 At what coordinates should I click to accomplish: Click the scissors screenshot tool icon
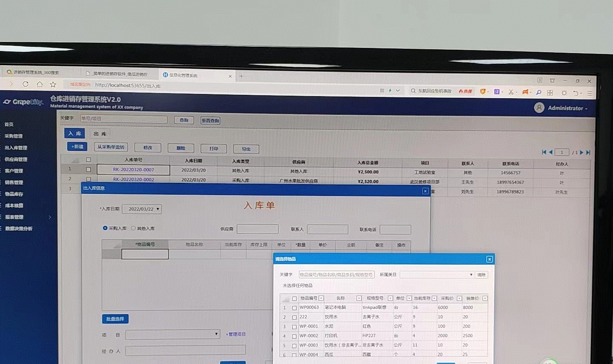[x=511, y=92]
